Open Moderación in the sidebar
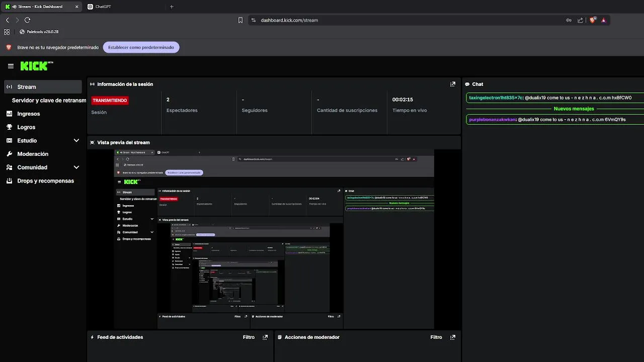Viewport: 644px width, 362px height. 33,154
